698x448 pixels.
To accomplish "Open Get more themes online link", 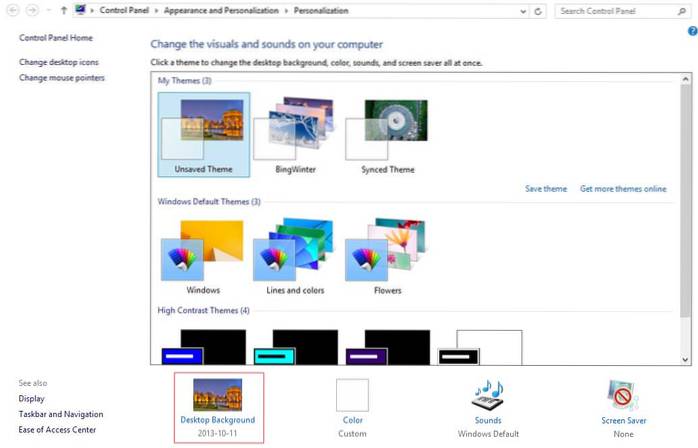I will [x=622, y=188].
